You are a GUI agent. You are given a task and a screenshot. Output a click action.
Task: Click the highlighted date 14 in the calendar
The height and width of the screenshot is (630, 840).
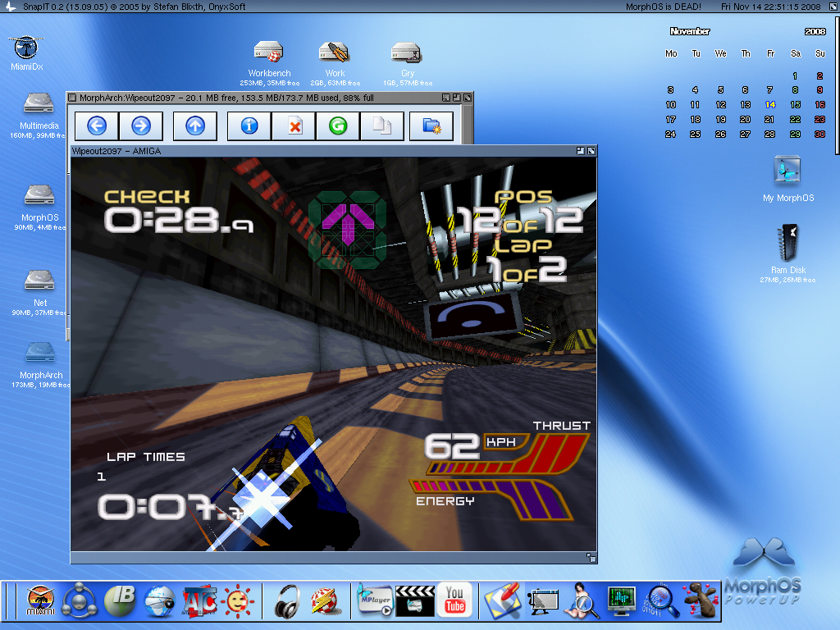(770, 104)
